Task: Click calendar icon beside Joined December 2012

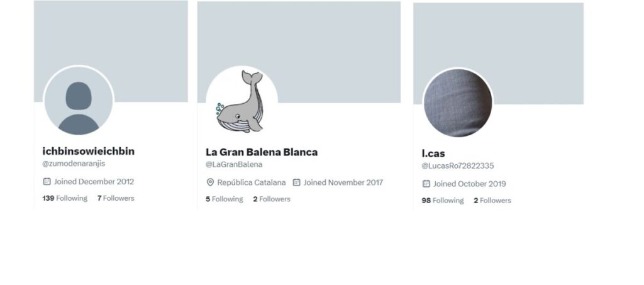Action: pyautogui.click(x=47, y=181)
